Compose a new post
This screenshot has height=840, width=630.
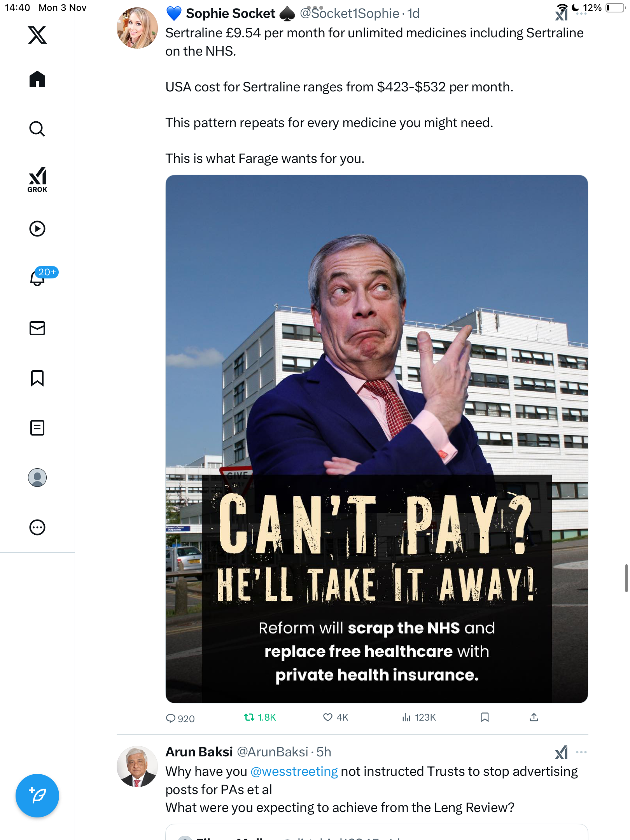tap(37, 796)
